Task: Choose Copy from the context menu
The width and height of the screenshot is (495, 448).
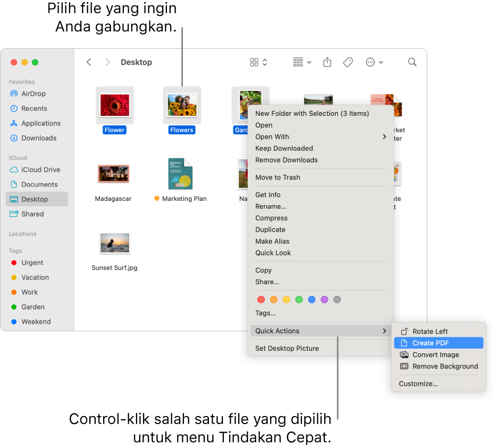Action: pos(321,271)
